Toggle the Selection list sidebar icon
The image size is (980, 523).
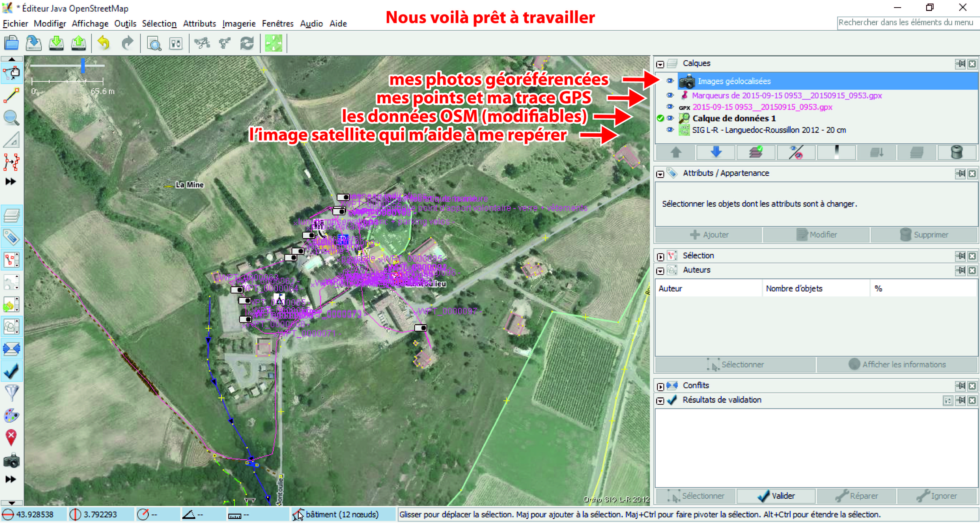[11, 260]
